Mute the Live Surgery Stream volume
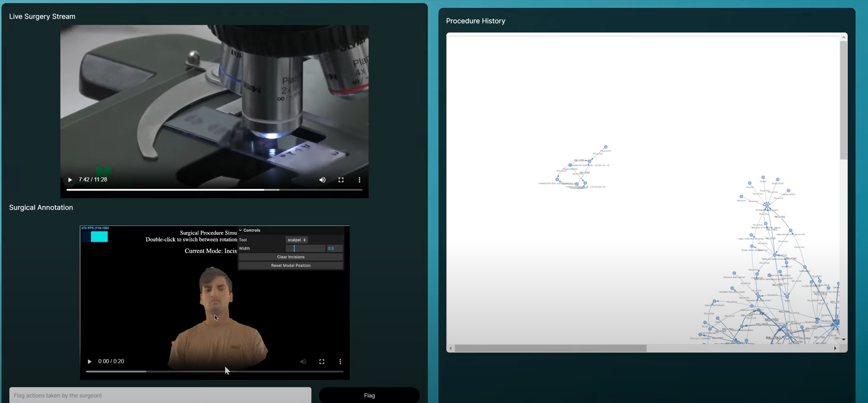The height and width of the screenshot is (403, 868). [x=322, y=180]
